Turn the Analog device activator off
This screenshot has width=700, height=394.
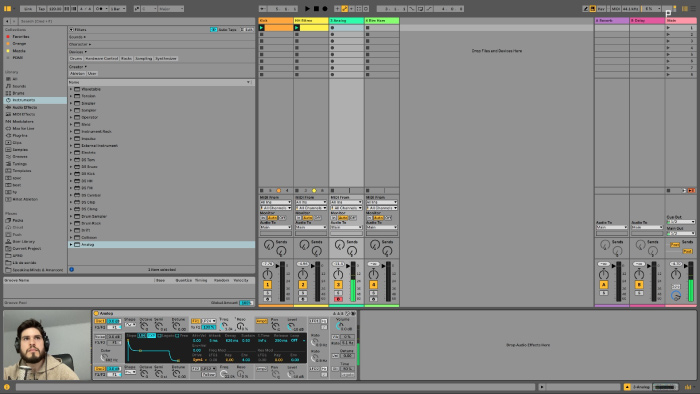coord(96,314)
